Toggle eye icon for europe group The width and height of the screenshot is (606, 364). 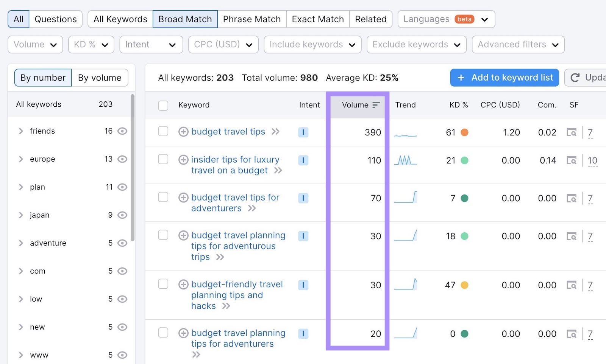click(x=122, y=159)
